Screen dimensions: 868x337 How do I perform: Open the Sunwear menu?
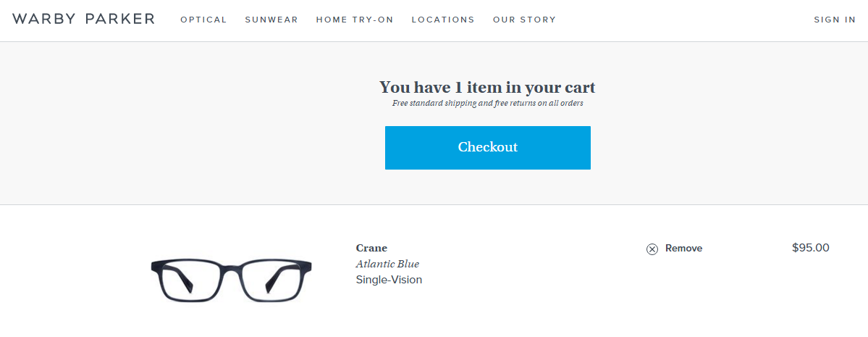click(271, 20)
